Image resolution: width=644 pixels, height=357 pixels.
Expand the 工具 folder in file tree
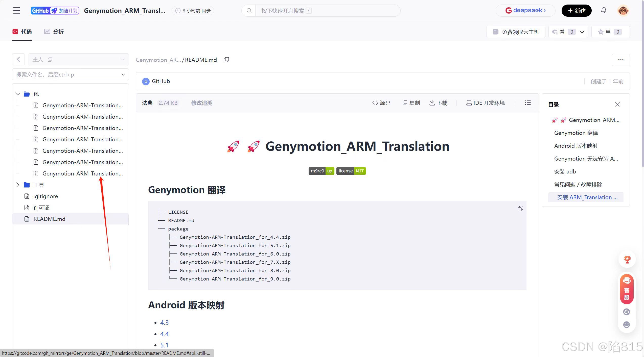(x=17, y=185)
